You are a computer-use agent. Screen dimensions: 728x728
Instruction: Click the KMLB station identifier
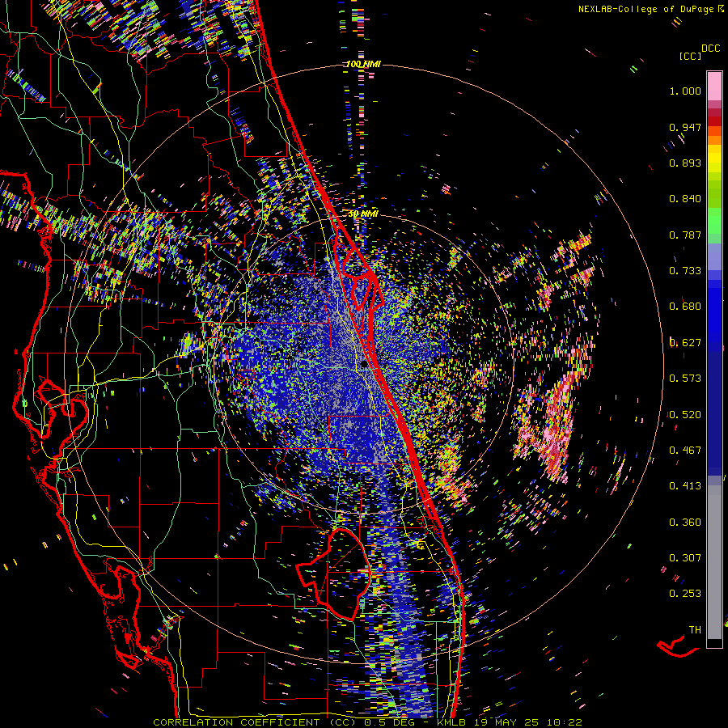[453, 722]
